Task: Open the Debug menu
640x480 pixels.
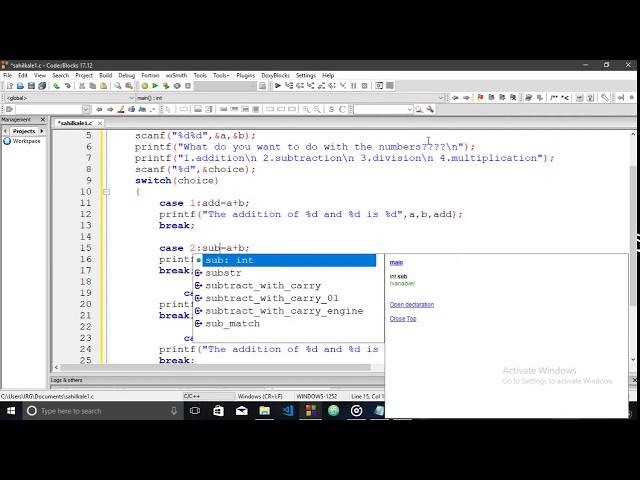Action: pos(127,76)
